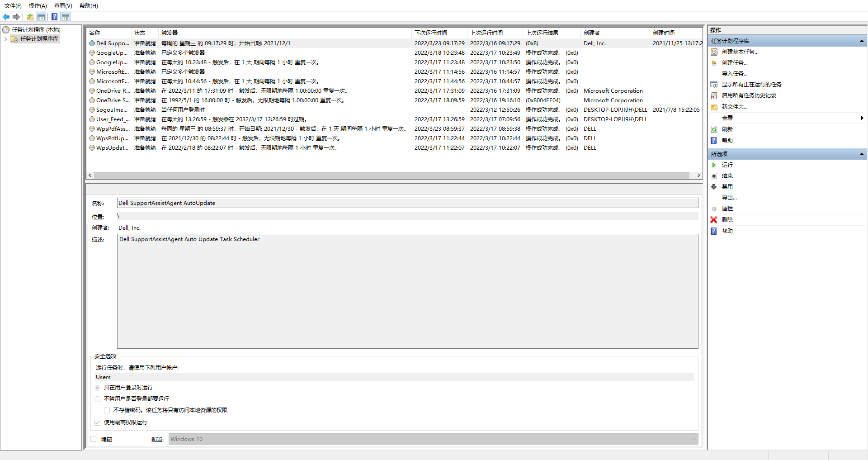The width and height of the screenshot is (868, 460).
Task: Click the 禁用 down-arrow icon
Action: click(714, 187)
